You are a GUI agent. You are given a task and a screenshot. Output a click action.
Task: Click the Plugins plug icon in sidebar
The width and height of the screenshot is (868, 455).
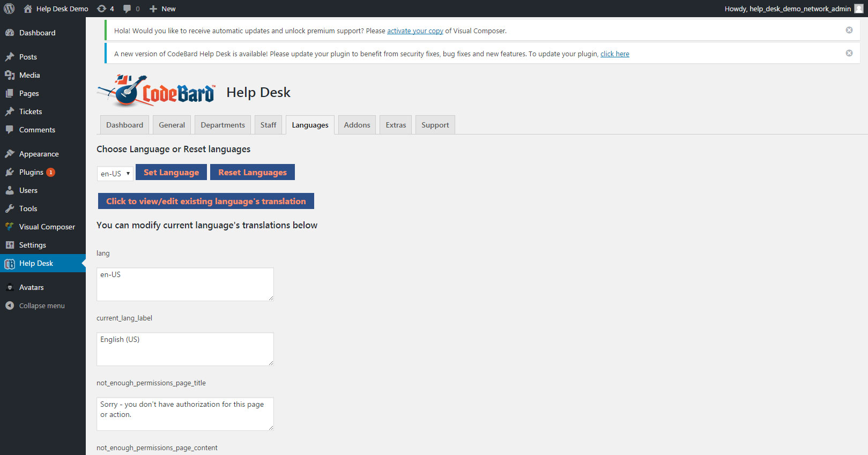pos(10,172)
